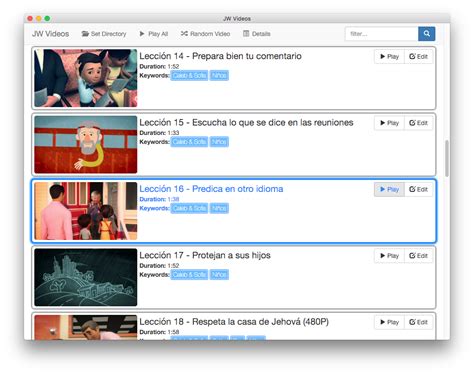
Task: Click title Lección 14 - Prepara bien tu comentario
Action: pyautogui.click(x=220, y=56)
